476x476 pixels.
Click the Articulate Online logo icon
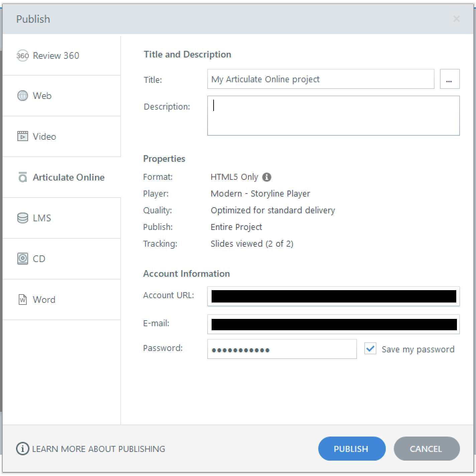coord(22,177)
